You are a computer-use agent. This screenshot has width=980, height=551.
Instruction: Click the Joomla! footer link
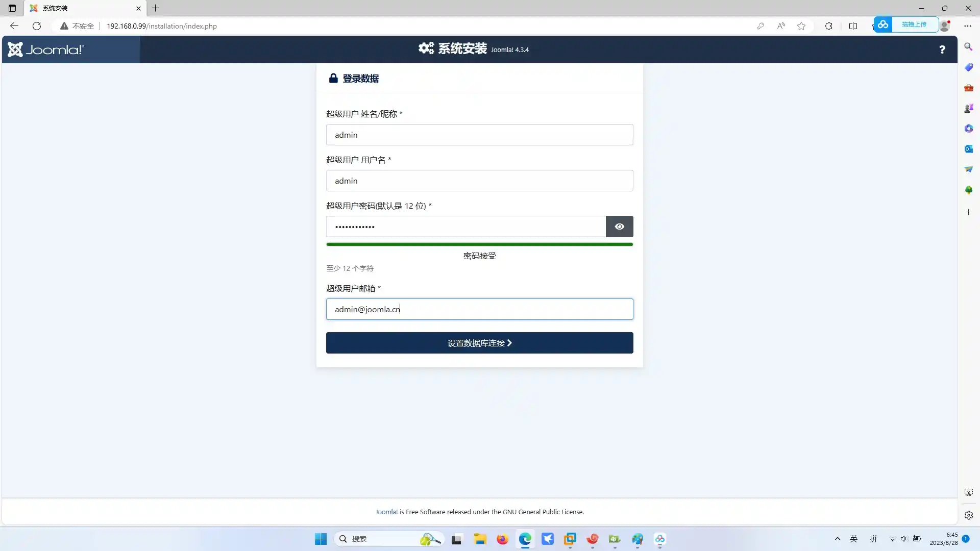386,512
